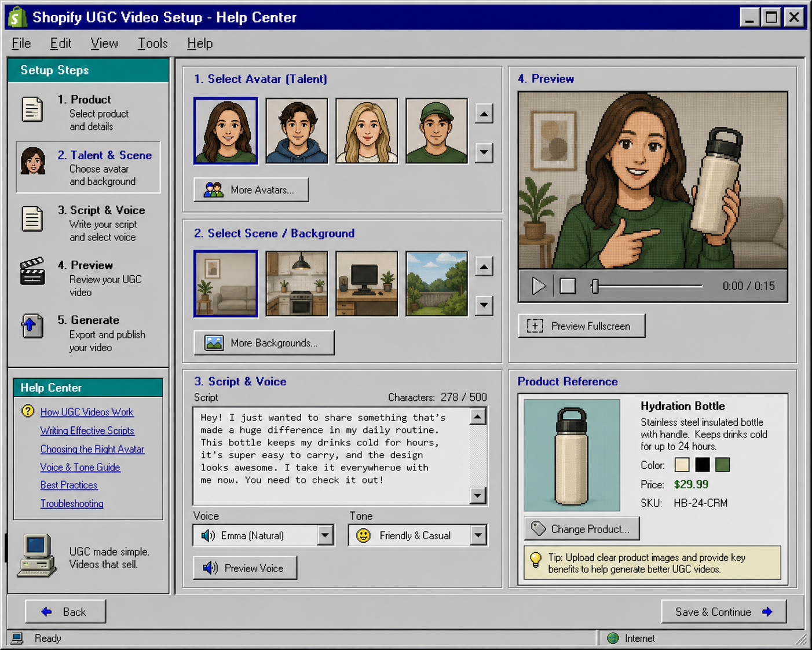Choose the outdoor garden background
Viewport: 812px width, 650px height.
pyautogui.click(x=437, y=284)
